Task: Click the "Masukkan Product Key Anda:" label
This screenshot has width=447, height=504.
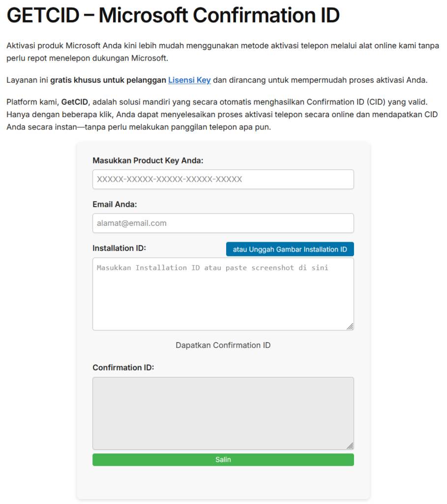Action: (148, 160)
